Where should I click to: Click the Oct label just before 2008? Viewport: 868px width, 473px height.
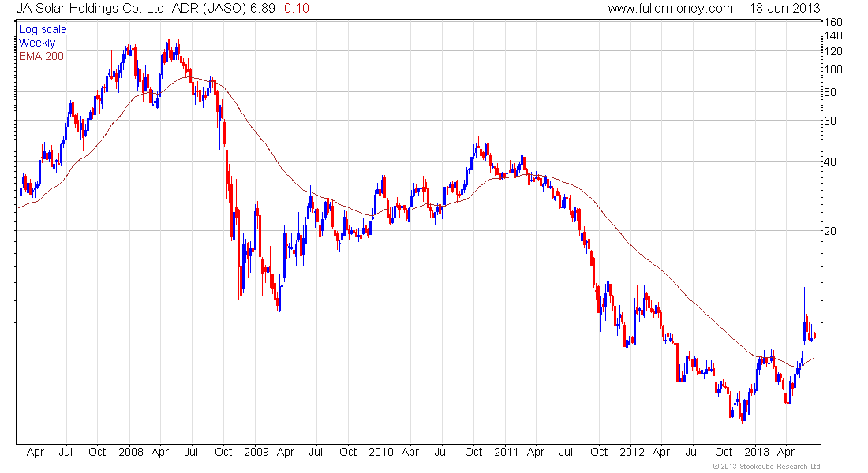point(97,452)
